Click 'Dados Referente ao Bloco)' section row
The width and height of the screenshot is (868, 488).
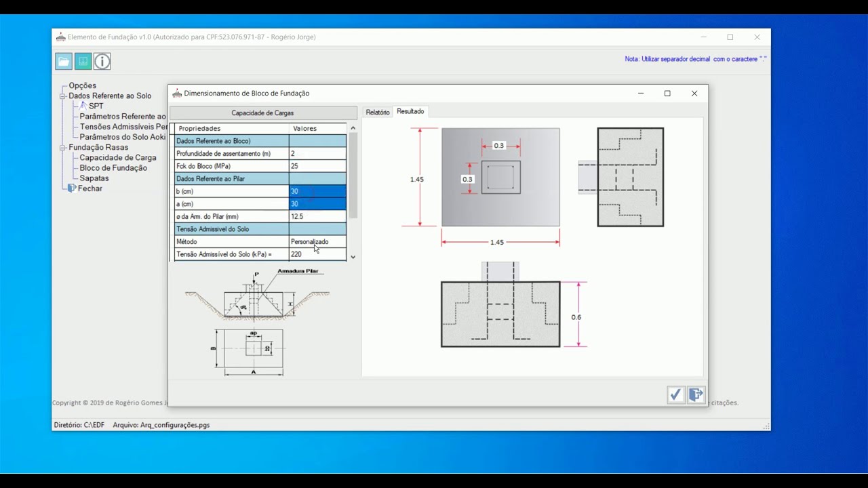[x=260, y=141]
